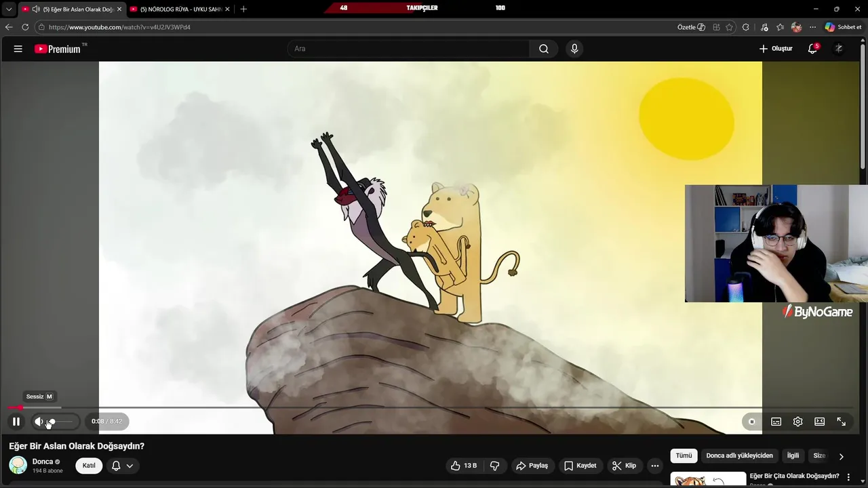
Task: Click the Oluştur create button
Action: (x=776, y=49)
